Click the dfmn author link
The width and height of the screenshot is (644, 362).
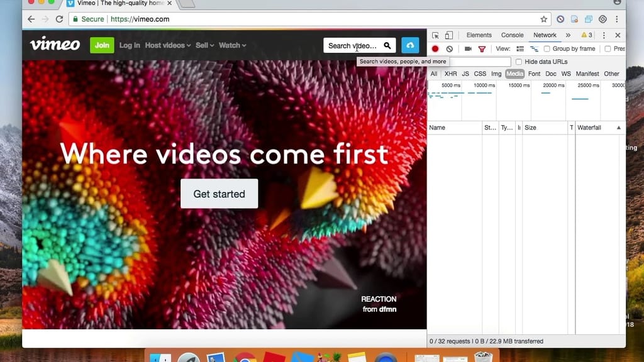click(387, 309)
